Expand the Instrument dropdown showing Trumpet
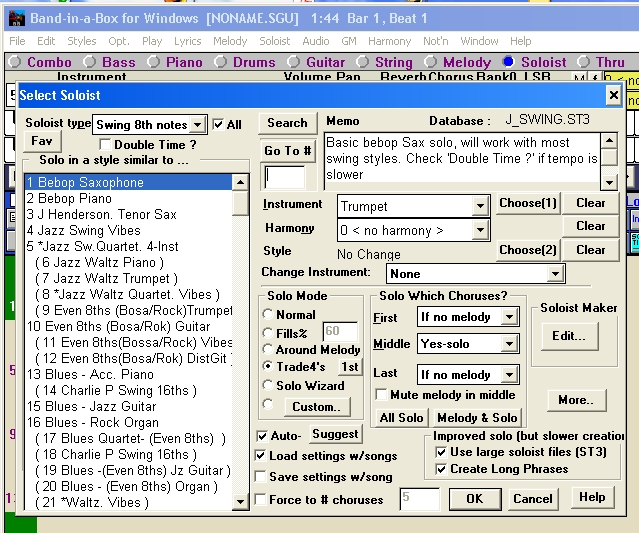 pyautogui.click(x=480, y=206)
